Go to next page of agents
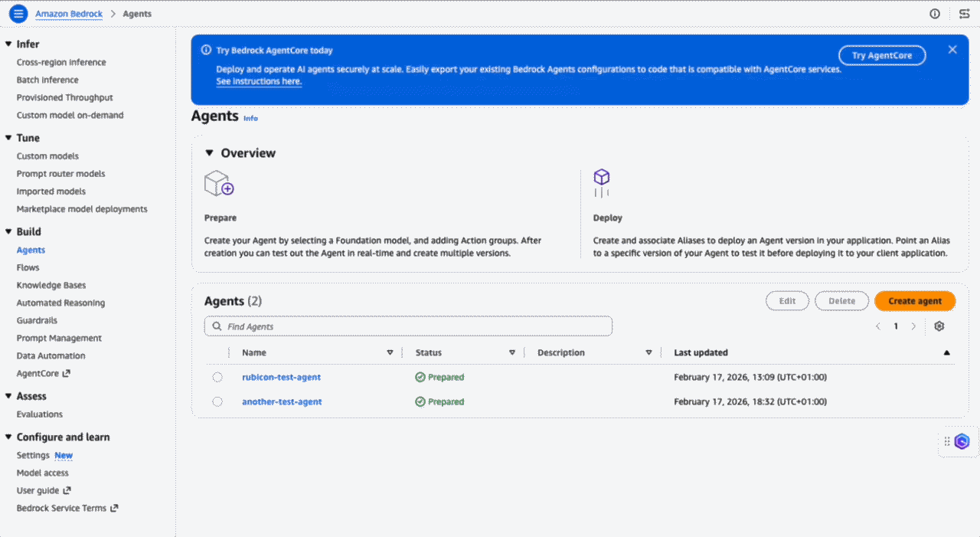The height and width of the screenshot is (537, 980). [913, 326]
